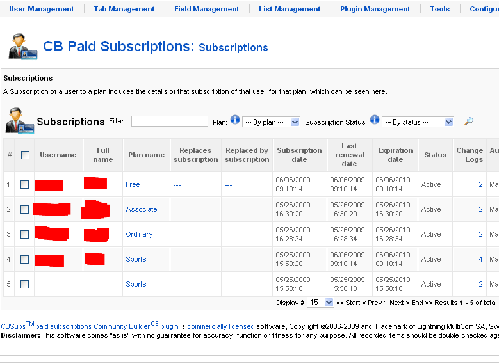This screenshot has width=499, height=364.
Task: Open change logs count for row 1
Action: click(x=480, y=184)
